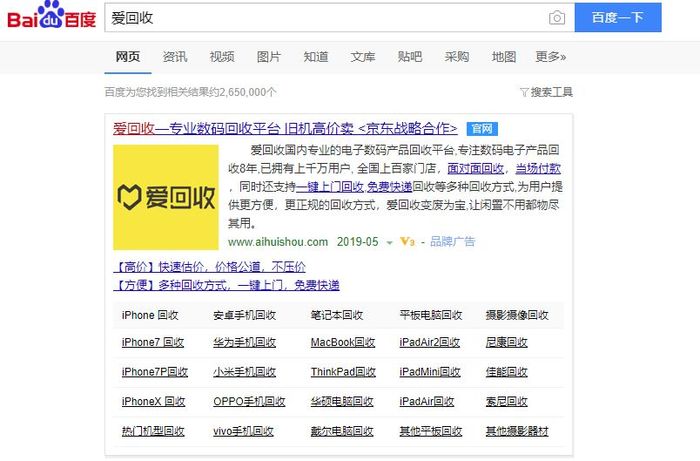Open the 华硕电脑回收 link
This screenshot has width=700, height=461.
click(x=342, y=401)
